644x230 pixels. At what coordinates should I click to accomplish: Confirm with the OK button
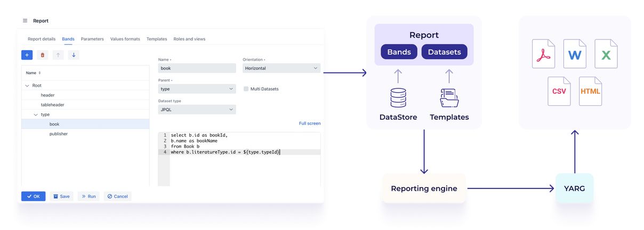point(34,196)
